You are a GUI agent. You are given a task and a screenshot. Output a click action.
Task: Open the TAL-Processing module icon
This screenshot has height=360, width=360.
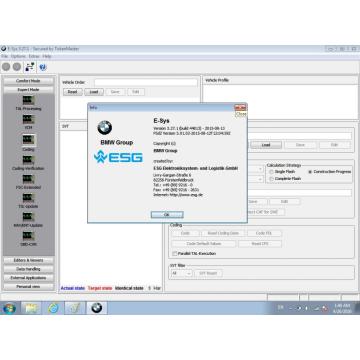click(28, 100)
